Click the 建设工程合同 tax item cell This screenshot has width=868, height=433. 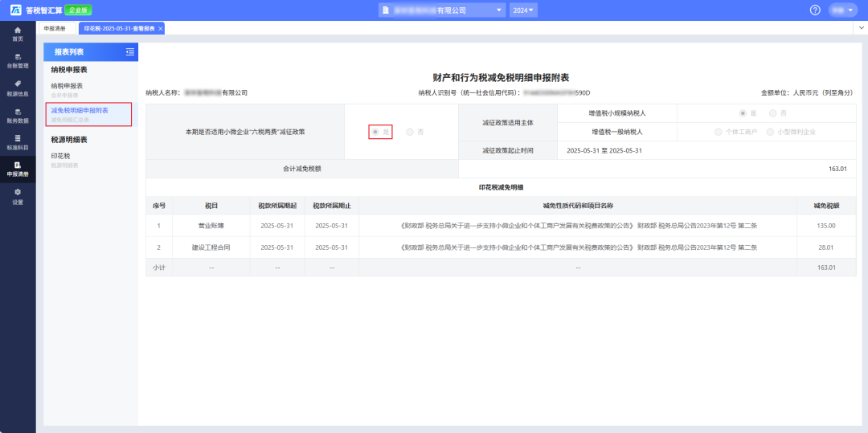(x=211, y=247)
